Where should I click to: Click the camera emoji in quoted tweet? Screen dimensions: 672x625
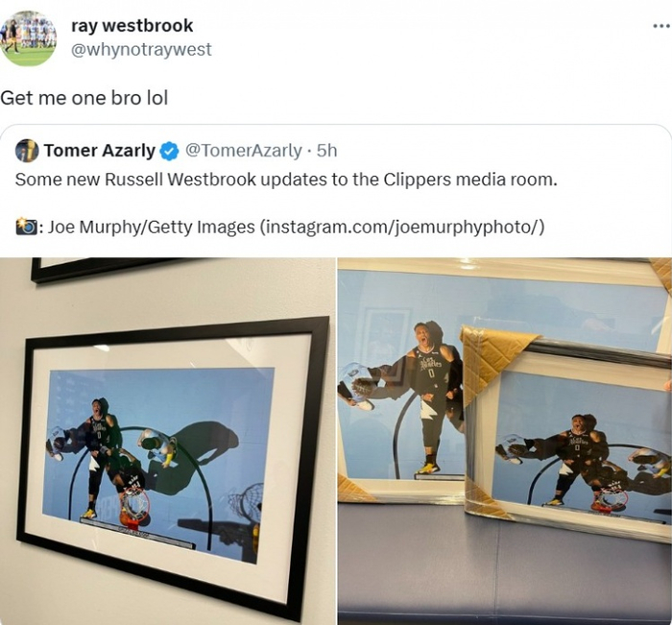[26, 227]
